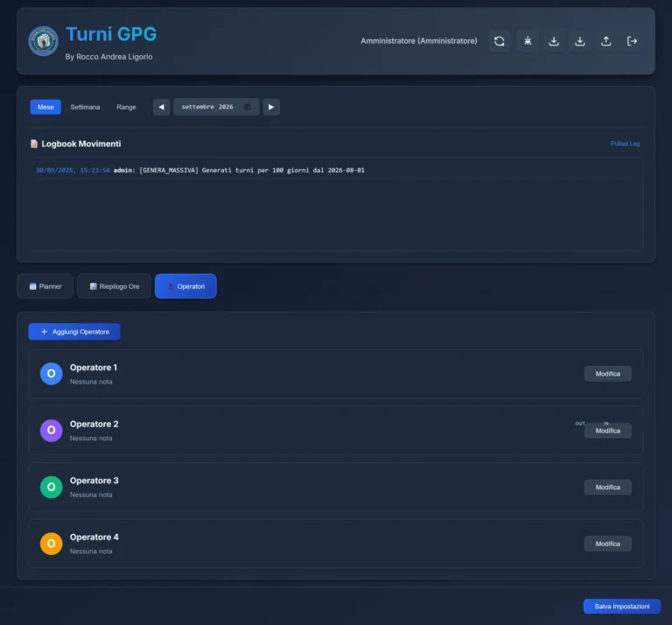Screen dimensions: 672x625
Task: Click the upload icon in header
Action: coord(606,41)
